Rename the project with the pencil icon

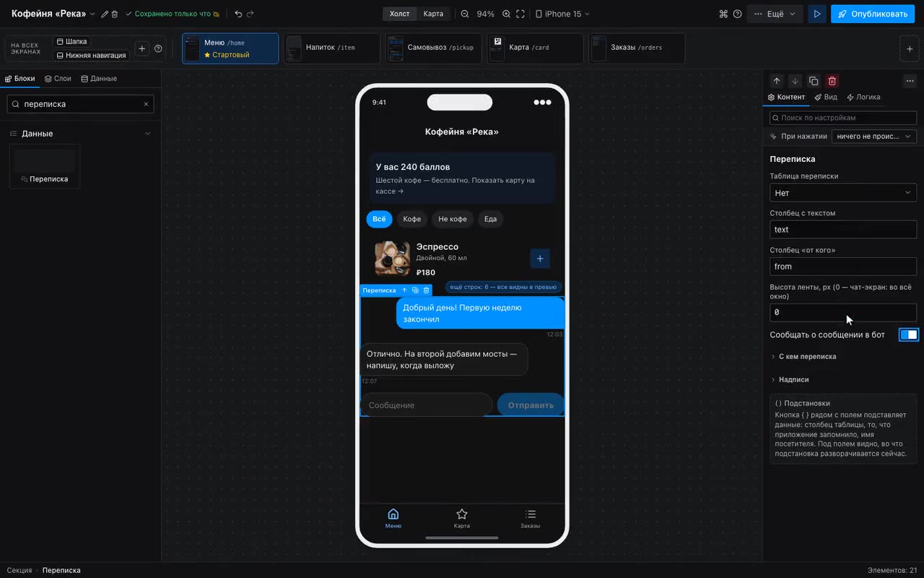pyautogui.click(x=105, y=14)
